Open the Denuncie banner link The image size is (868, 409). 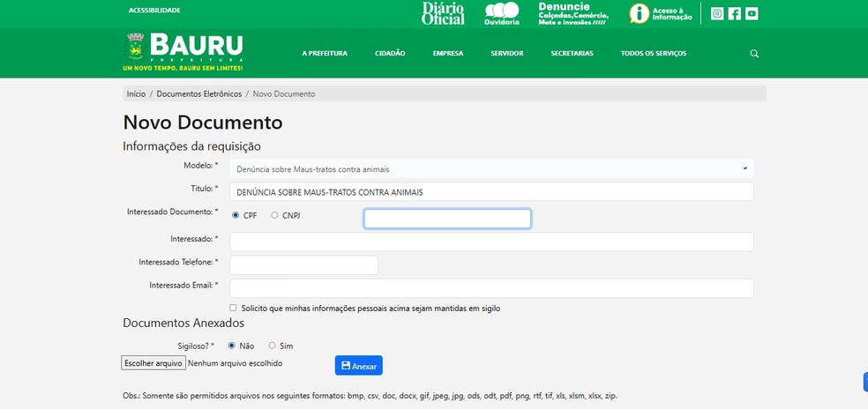click(x=573, y=13)
